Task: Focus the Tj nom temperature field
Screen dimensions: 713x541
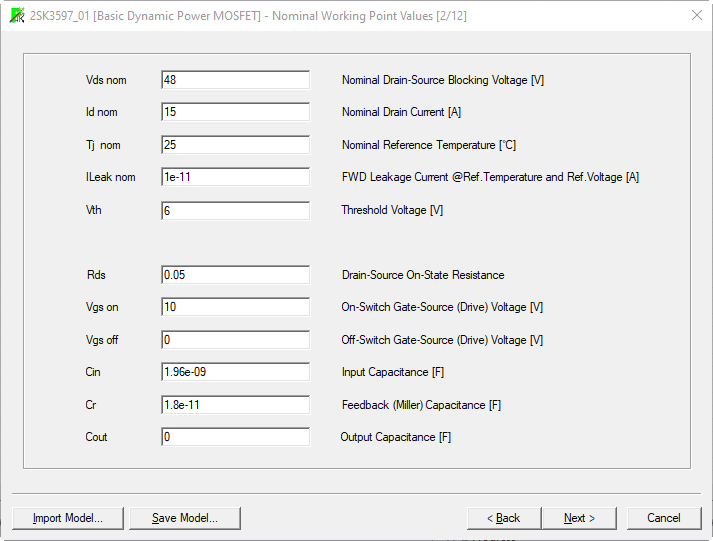Action: (235, 145)
